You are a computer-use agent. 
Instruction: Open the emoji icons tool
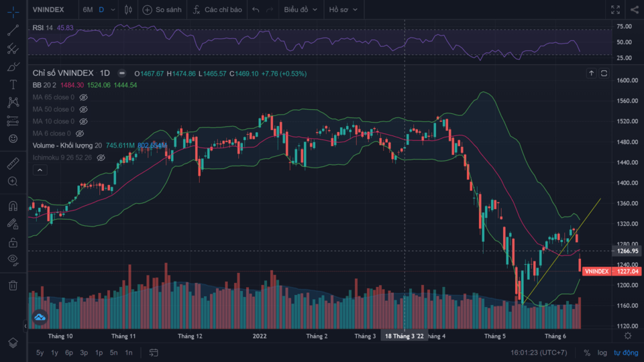click(13, 138)
